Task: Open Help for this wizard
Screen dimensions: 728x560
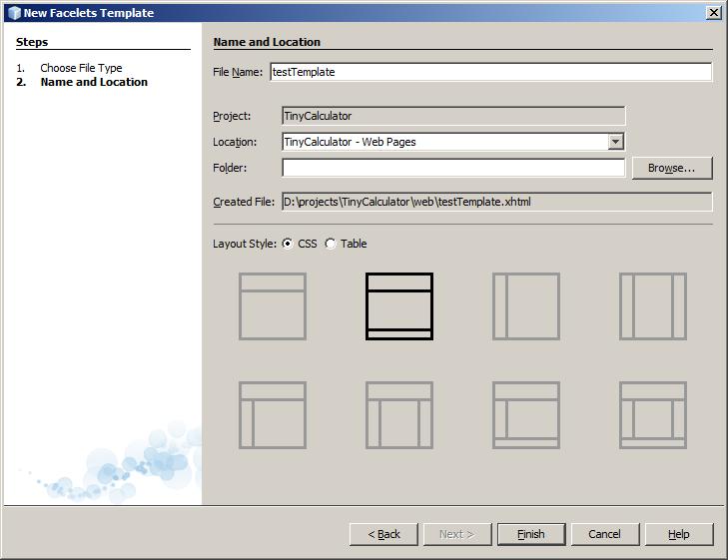Action: point(679,534)
